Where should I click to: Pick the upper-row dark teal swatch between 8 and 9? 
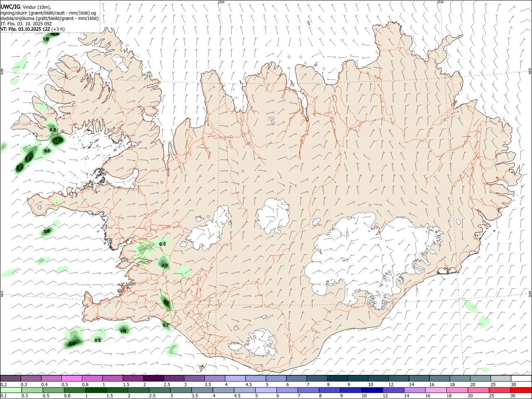[x=337, y=378]
